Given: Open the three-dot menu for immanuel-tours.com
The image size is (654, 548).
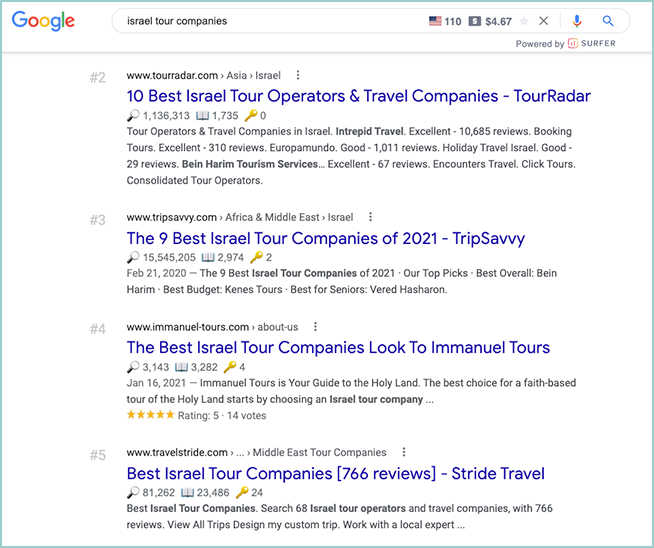Looking at the screenshot, I should coord(315,326).
